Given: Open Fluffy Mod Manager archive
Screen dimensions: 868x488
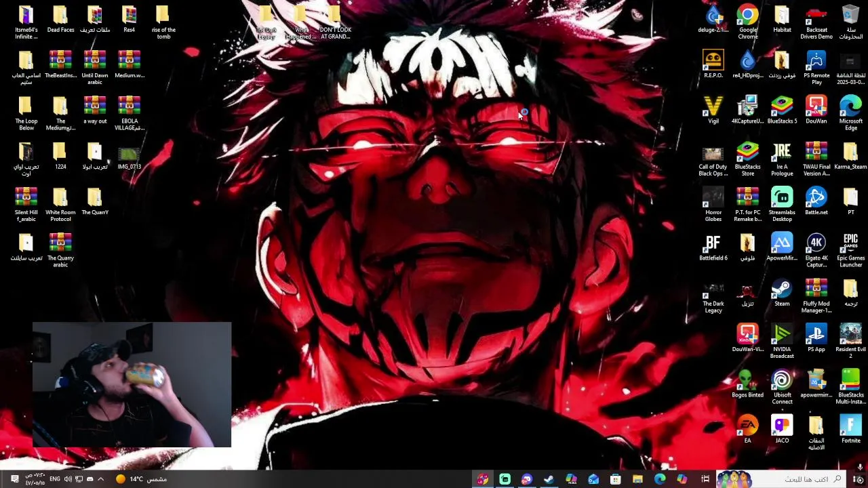Looking at the screenshot, I should [816, 296].
